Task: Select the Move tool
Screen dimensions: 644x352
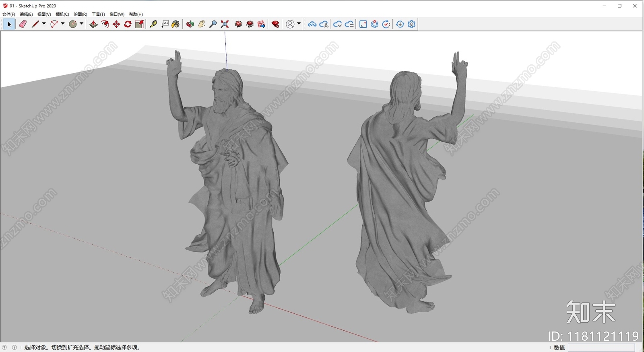Action: pyautogui.click(x=116, y=24)
